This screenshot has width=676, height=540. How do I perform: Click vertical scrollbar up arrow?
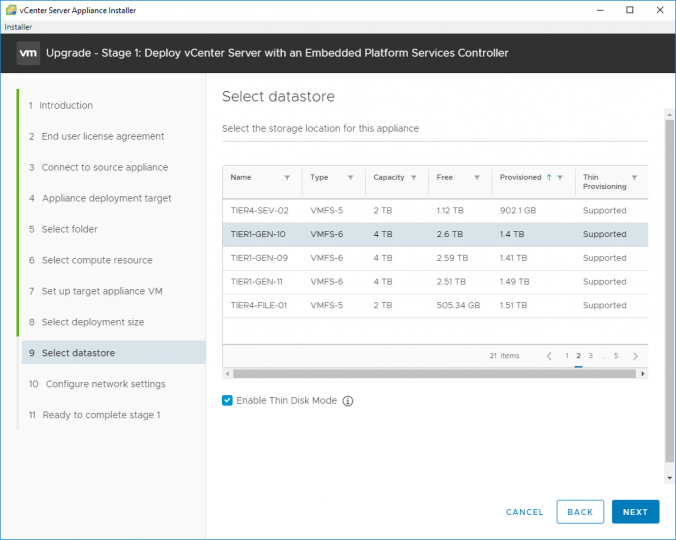pos(669,115)
